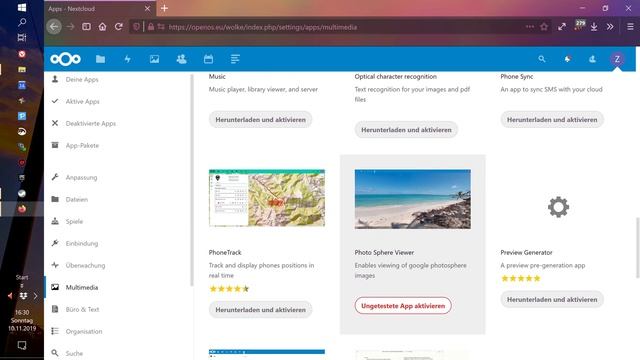Click Music app title
The image size is (640, 360).
click(217, 76)
